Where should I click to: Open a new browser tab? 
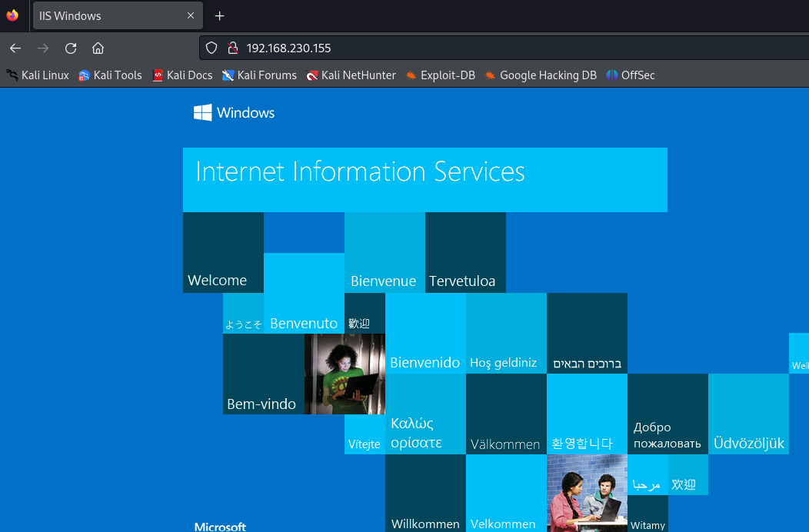219,16
